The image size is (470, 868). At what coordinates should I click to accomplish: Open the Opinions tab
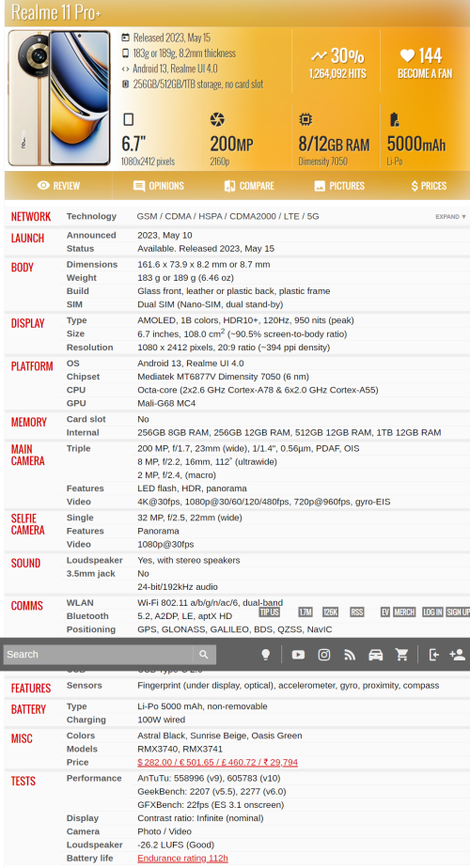point(159,186)
